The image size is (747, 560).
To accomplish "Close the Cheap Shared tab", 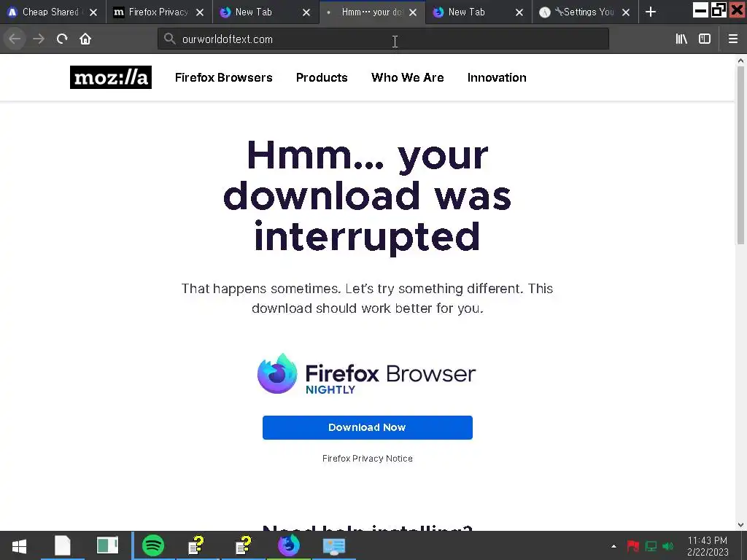I will click(93, 12).
